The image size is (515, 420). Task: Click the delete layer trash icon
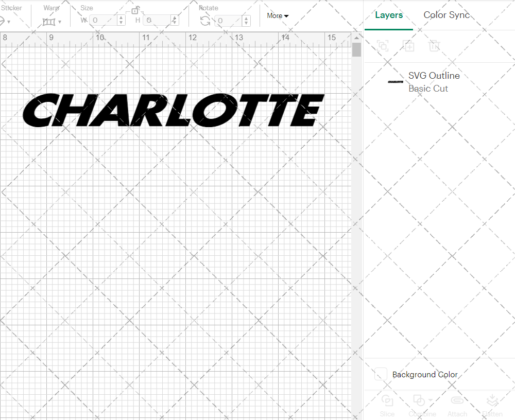coord(434,46)
